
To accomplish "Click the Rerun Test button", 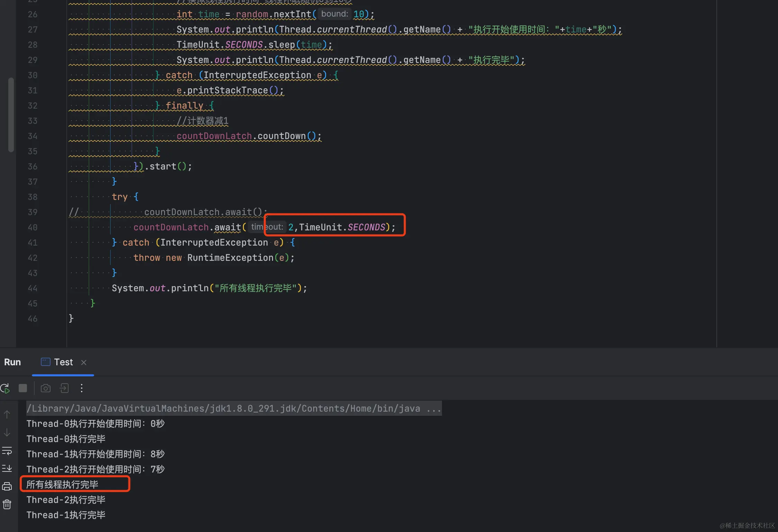I will point(6,388).
